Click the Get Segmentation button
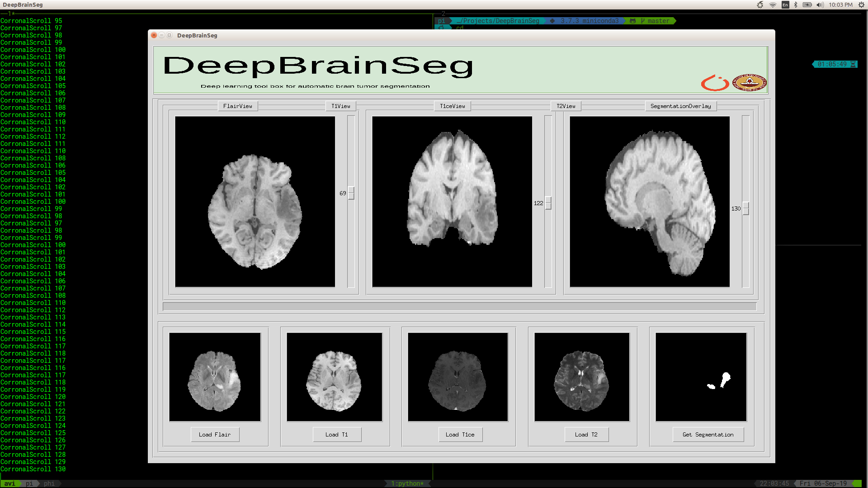Viewport: 868px width, 488px height. coord(708,435)
